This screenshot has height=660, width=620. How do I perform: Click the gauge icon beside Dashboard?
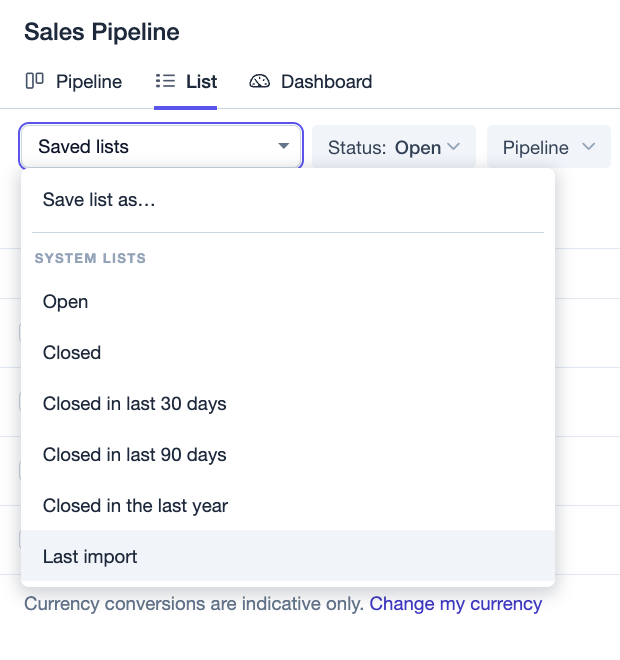coord(260,81)
